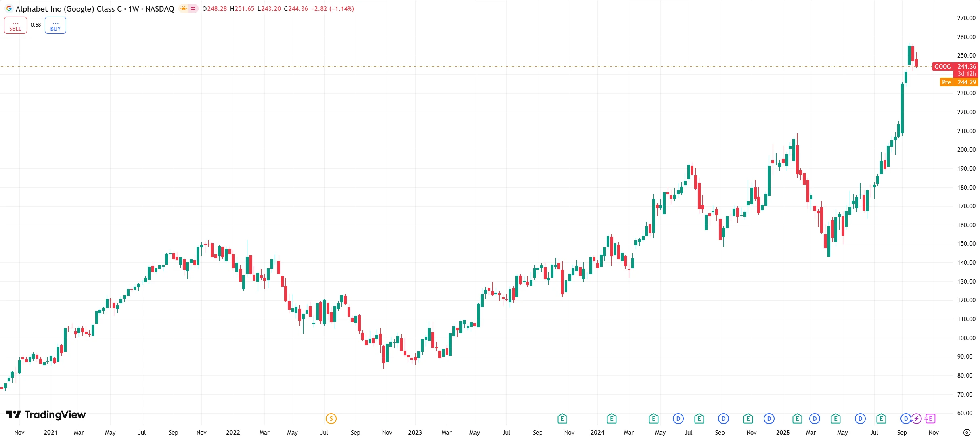Image resolution: width=980 pixels, height=439 pixels.
Task: Open the orange split S marker
Action: 331,419
